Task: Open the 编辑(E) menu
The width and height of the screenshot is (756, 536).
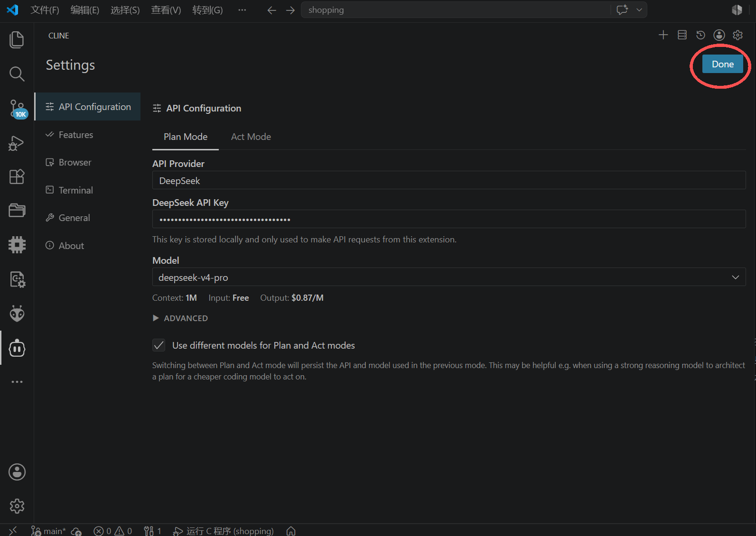Action: pos(84,10)
